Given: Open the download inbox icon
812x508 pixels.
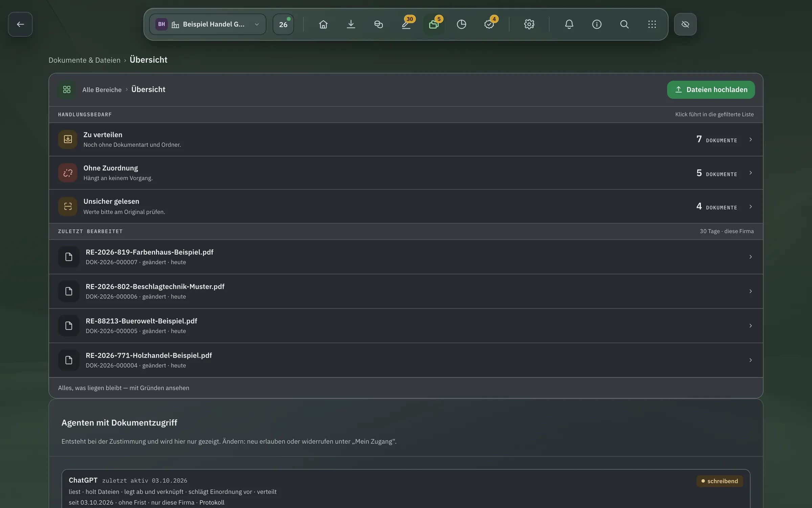Looking at the screenshot, I should pos(351,24).
